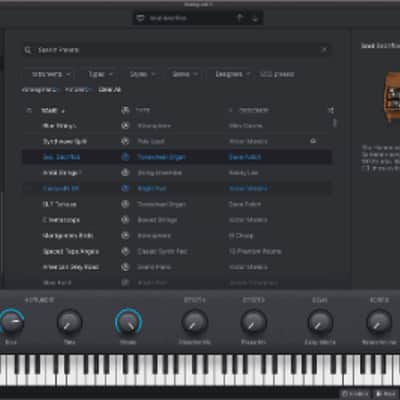
Task: Remove the second active filter tag
Action: 90,90
